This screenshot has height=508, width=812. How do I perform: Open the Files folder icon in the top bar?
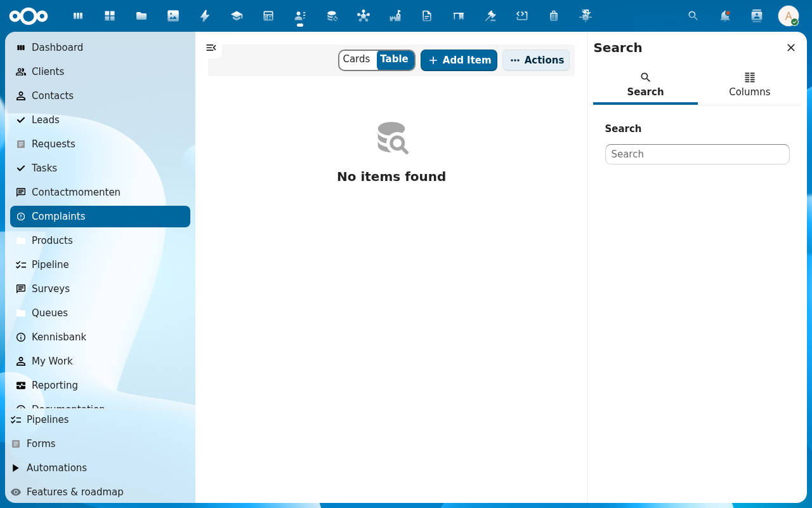[x=141, y=16]
